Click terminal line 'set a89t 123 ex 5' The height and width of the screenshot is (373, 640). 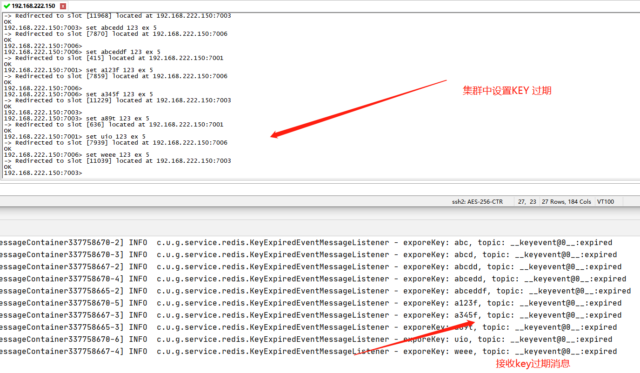tap(76, 118)
